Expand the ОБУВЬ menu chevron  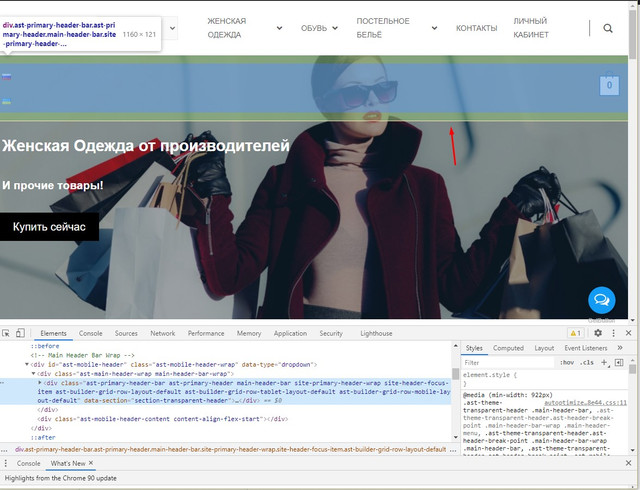click(335, 28)
